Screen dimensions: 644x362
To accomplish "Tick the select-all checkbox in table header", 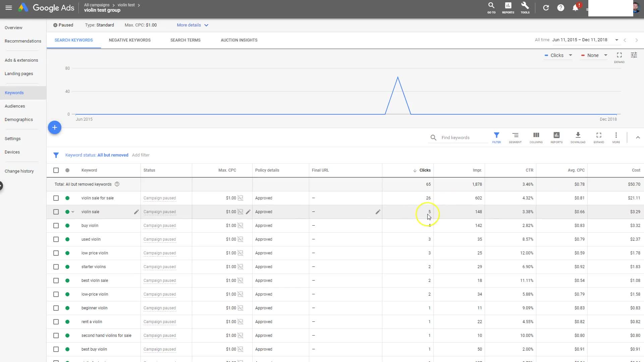I will (x=56, y=170).
